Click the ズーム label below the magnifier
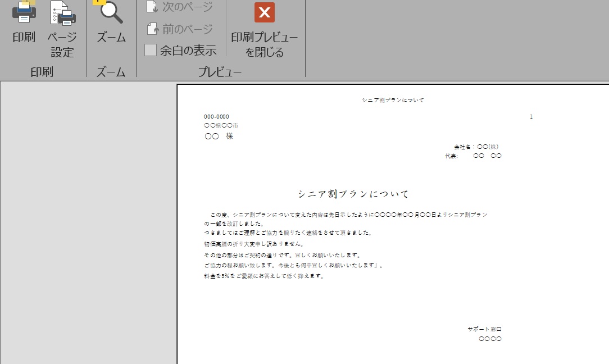This screenshot has height=364, width=609. click(111, 38)
